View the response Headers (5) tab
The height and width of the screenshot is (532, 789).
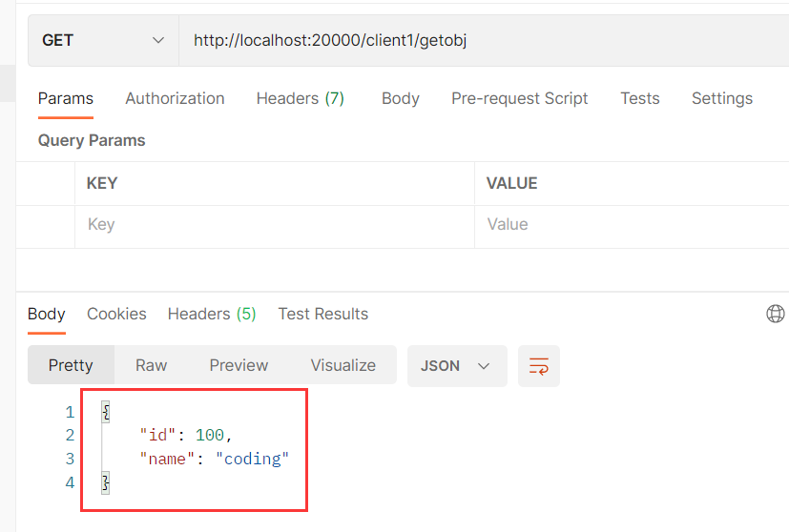click(212, 314)
